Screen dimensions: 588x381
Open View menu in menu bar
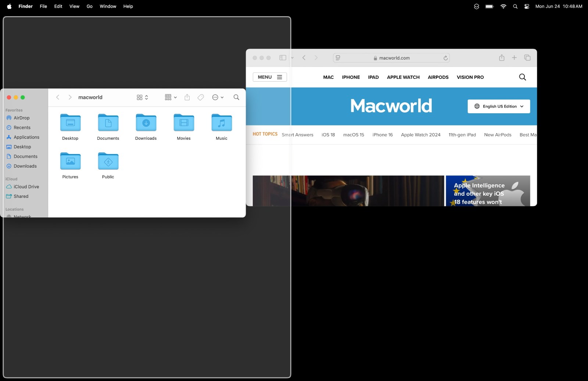74,6
